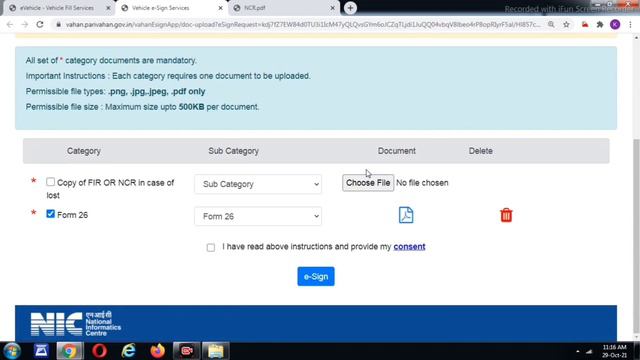The image size is (640, 360).
Task: Open the screen recorder app in taskbar
Action: tap(187, 351)
